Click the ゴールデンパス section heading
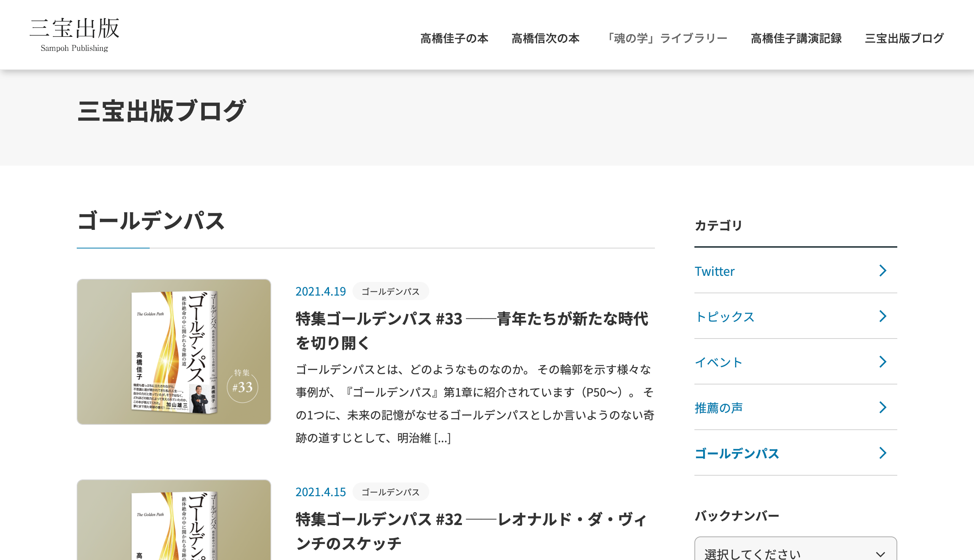Image resolution: width=974 pixels, height=560 pixels. point(151,221)
